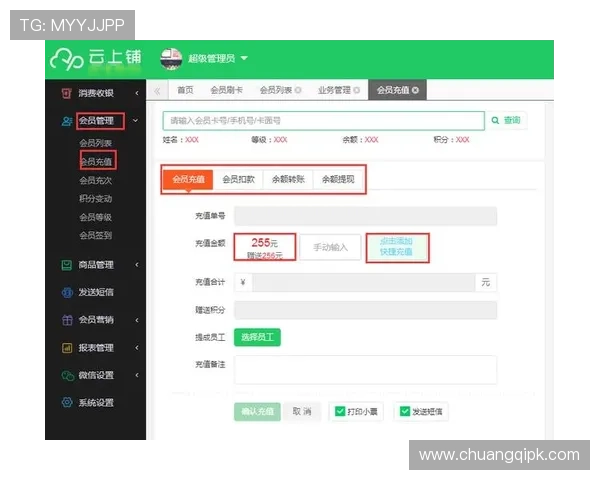Click the 微信设置 WeChat icon
The image size is (600, 480).
click(x=68, y=376)
